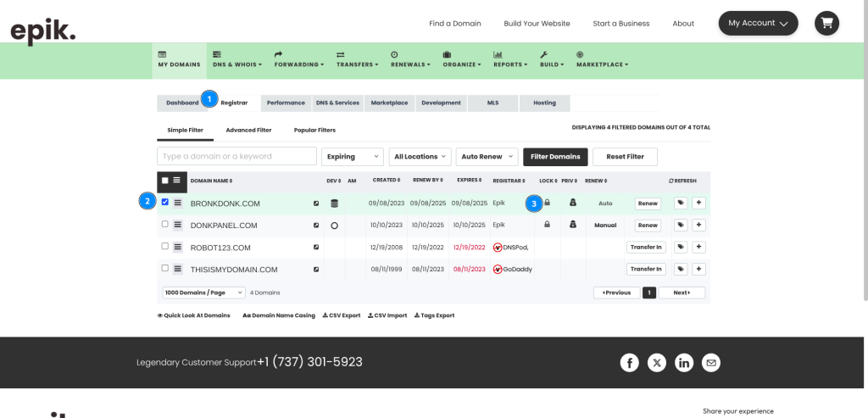Image resolution: width=868 pixels, height=418 pixels.
Task: Toggle the select-all checkbox in table header
Action: point(165,181)
